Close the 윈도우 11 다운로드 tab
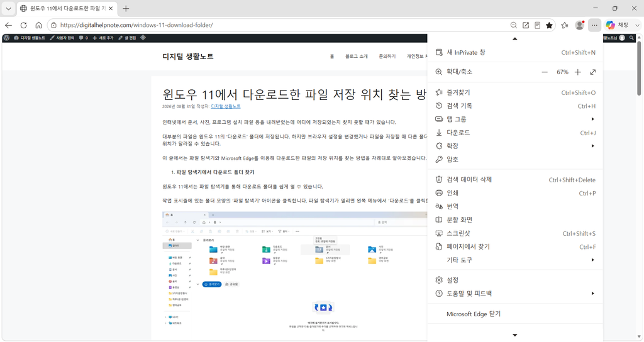 point(111,8)
